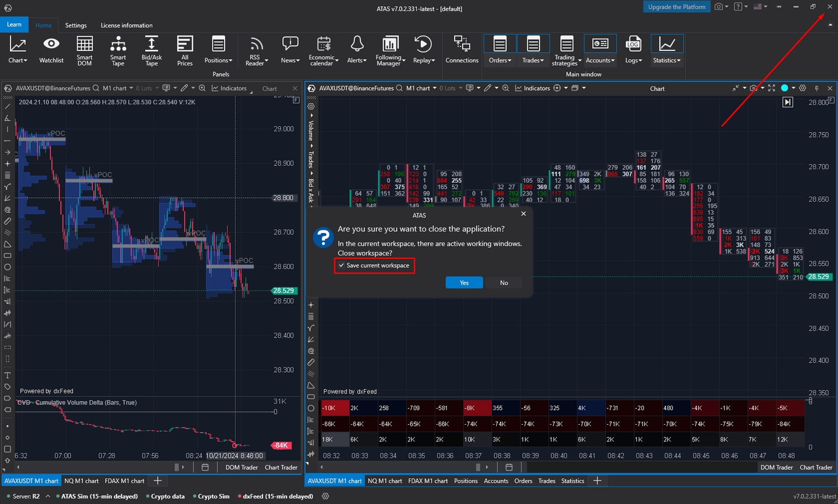Click Upgrade the Platform button
The image size is (838, 504).
click(677, 7)
